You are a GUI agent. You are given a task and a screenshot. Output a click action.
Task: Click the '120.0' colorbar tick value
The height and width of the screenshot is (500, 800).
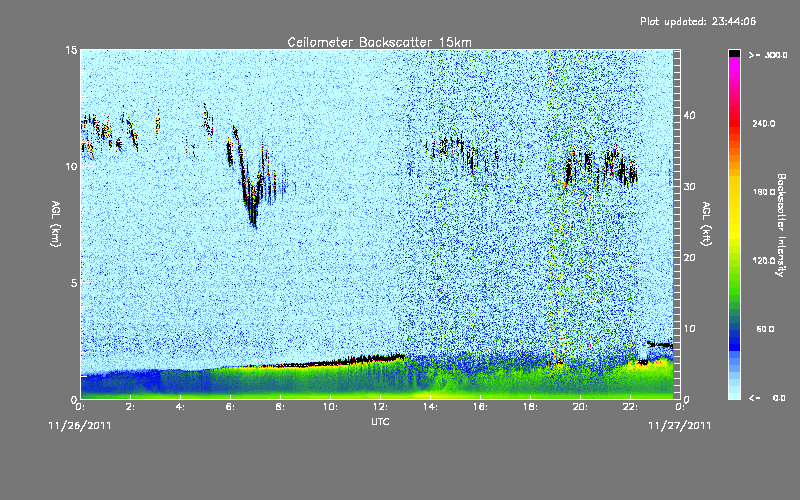[764, 260]
